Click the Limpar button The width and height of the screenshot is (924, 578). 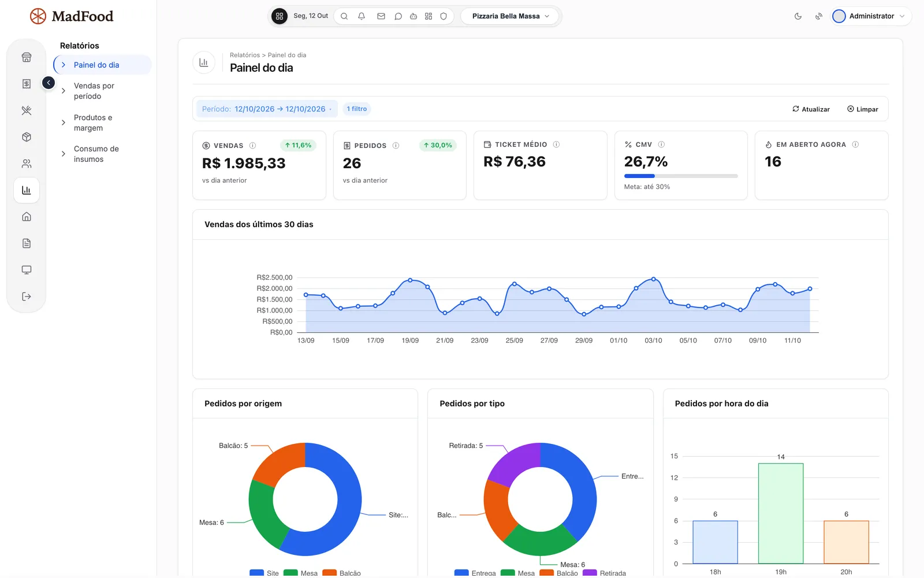click(x=863, y=109)
